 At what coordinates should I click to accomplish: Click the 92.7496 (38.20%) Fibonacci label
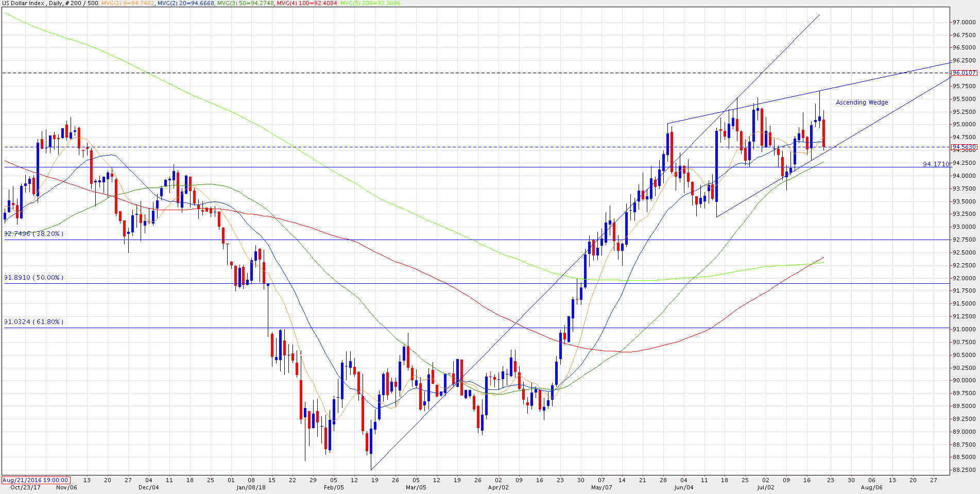[34, 233]
